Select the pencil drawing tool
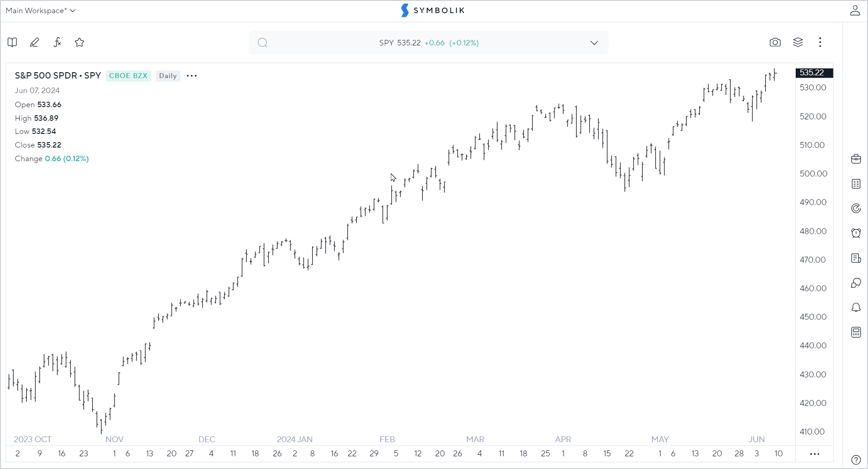This screenshot has height=469, width=868. point(35,42)
